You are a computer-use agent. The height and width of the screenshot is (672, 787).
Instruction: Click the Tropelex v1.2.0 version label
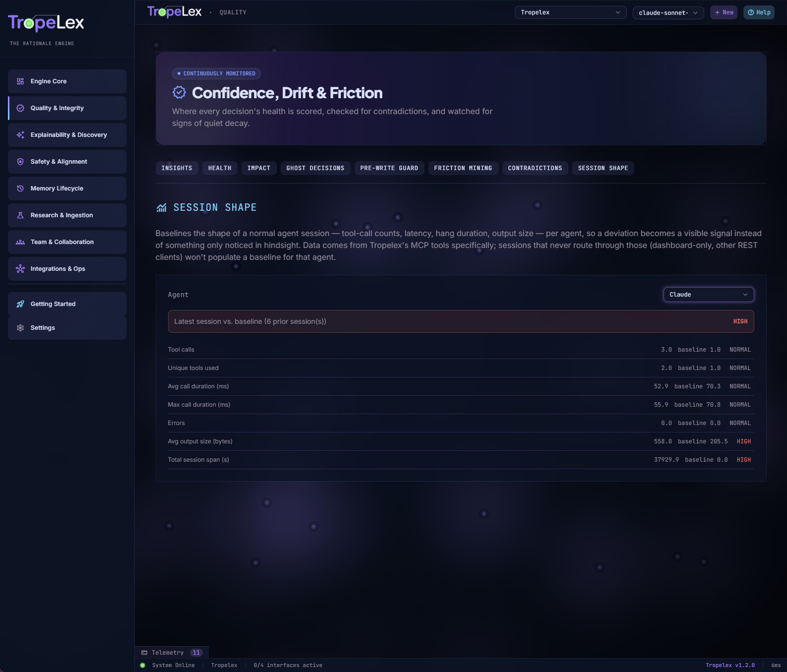730,665
